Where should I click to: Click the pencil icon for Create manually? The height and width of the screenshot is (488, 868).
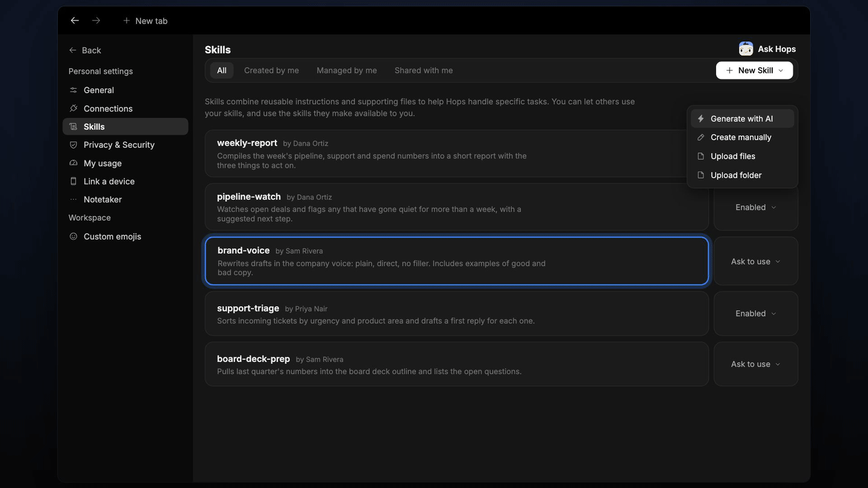click(x=700, y=137)
